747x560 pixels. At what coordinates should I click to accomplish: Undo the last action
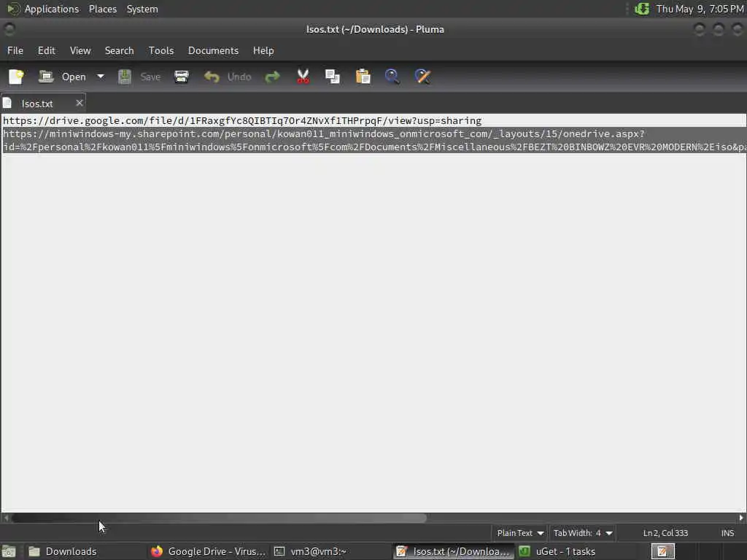coord(228,77)
